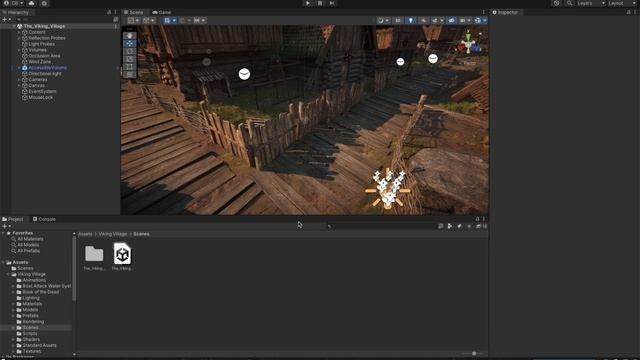Toggle scene lighting lightbulb button
Image resolution: width=640 pixels, height=360 pixels.
pos(411,20)
